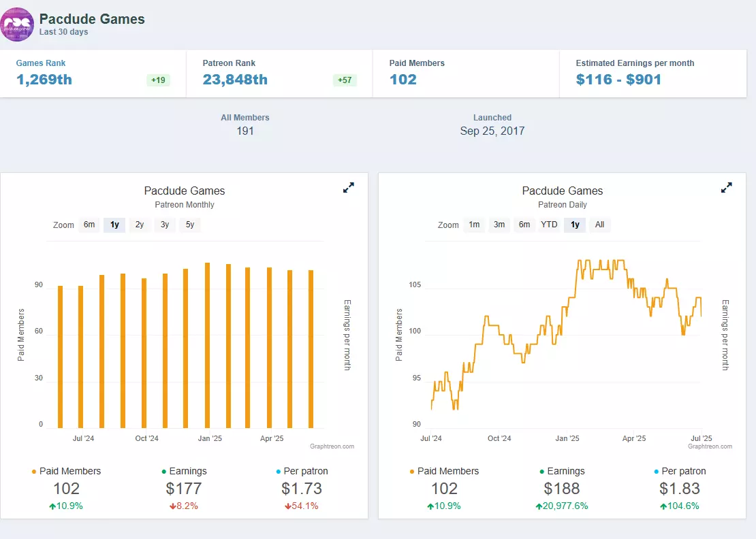This screenshot has height=539, width=756.
Task: Toggle Per patron series in Monthly chart legend
Action: coord(302,471)
